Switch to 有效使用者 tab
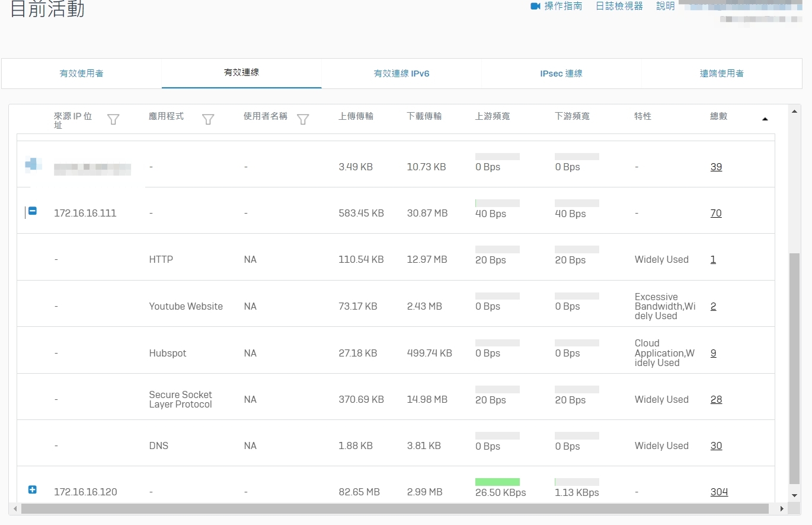The image size is (812, 525). pyautogui.click(x=82, y=74)
